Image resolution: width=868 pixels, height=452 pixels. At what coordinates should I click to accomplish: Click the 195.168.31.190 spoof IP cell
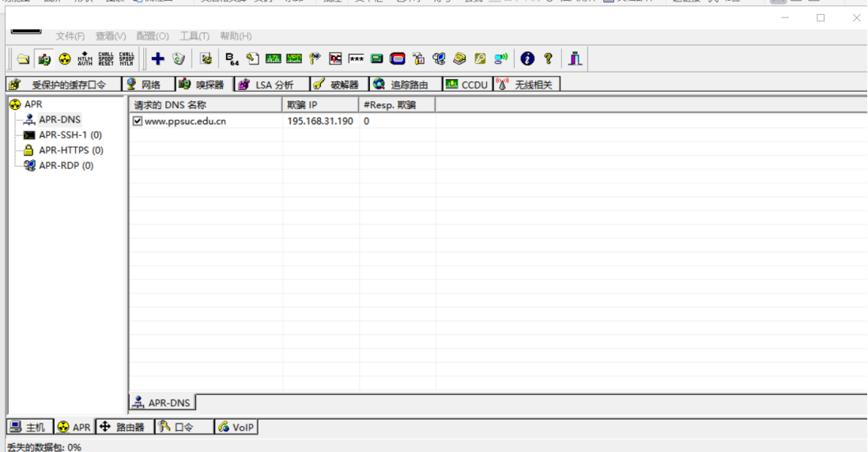pos(320,121)
